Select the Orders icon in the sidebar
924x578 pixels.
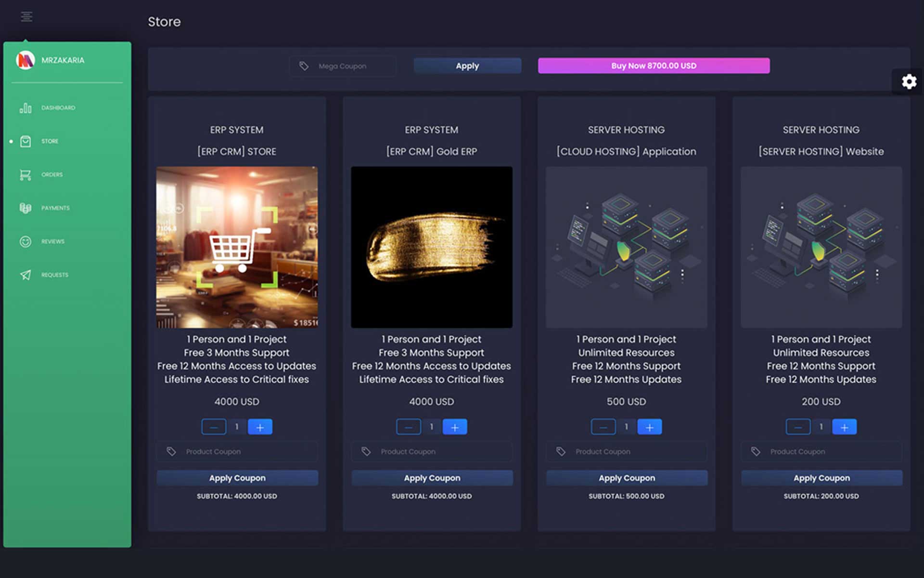(x=25, y=174)
